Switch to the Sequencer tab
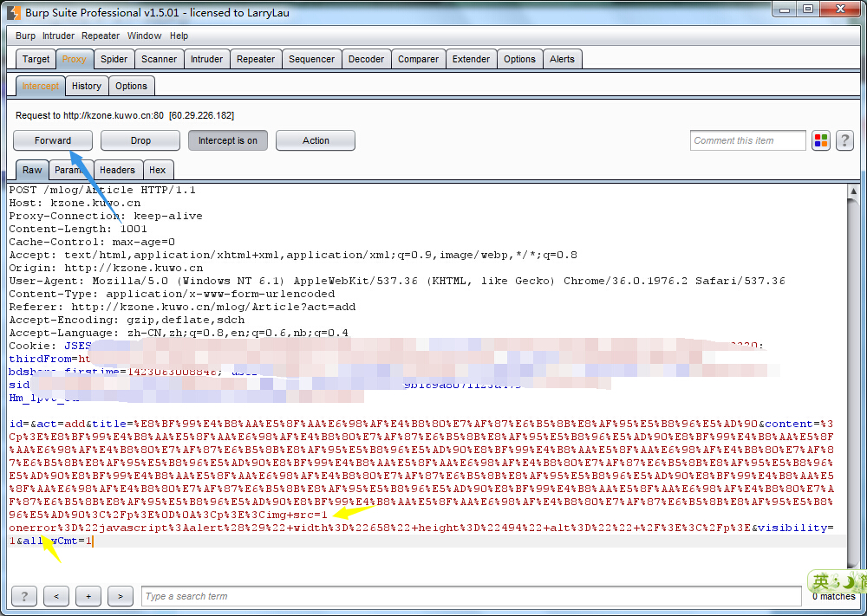This screenshot has width=867, height=616. click(x=311, y=59)
